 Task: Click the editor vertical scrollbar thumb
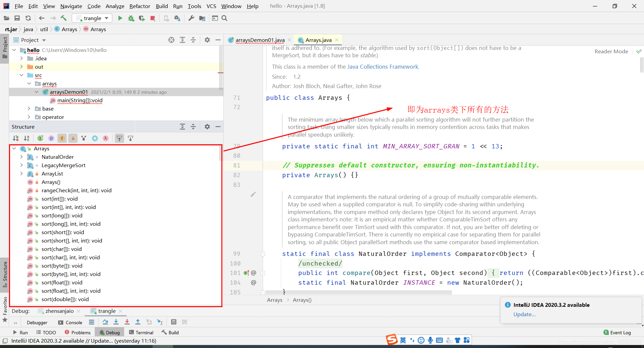pyautogui.click(x=642, y=65)
